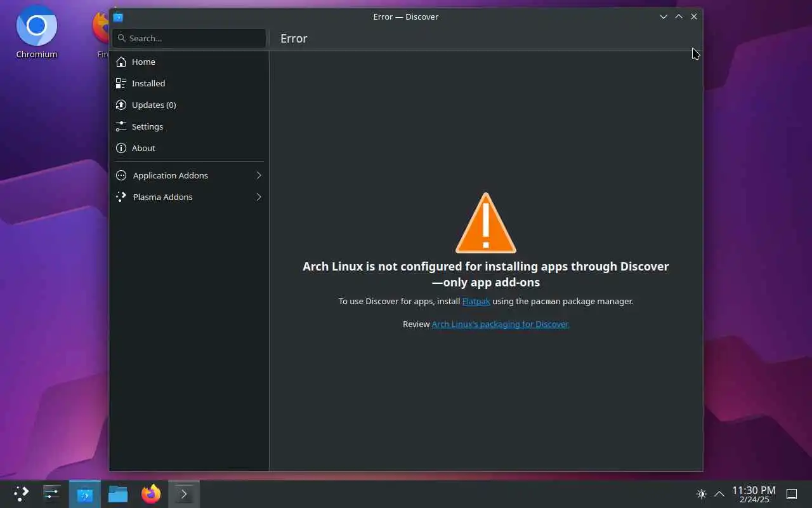Click the 'Arch Linux is not configured' message
This screenshot has width=812, height=508.
[486, 274]
